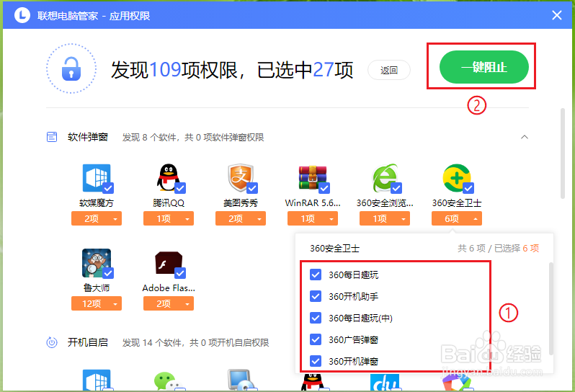
Task: Click the 360开机助手 label text
Action: tap(354, 297)
